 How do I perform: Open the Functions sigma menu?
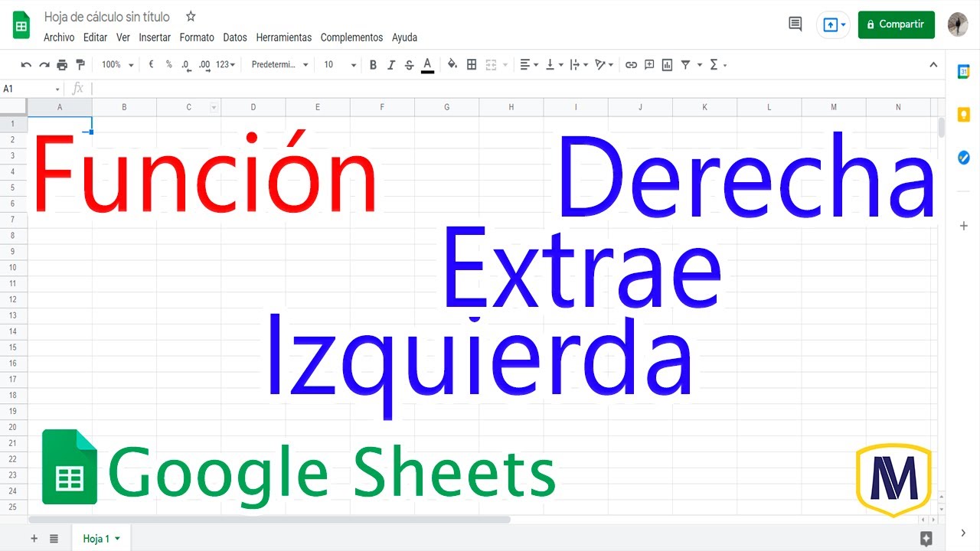coord(717,65)
